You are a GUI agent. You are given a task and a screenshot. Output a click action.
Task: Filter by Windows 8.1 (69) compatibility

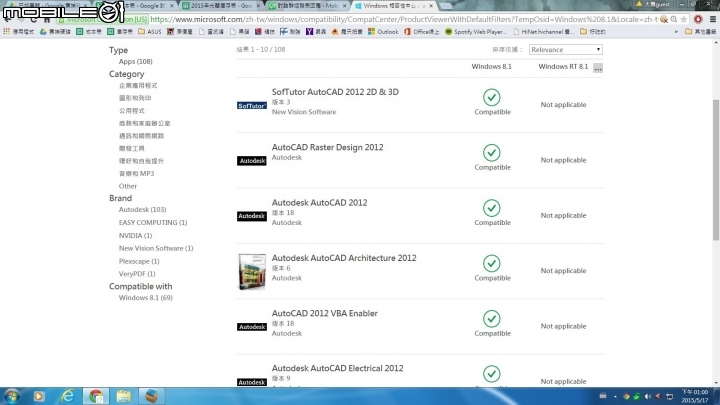click(x=146, y=298)
